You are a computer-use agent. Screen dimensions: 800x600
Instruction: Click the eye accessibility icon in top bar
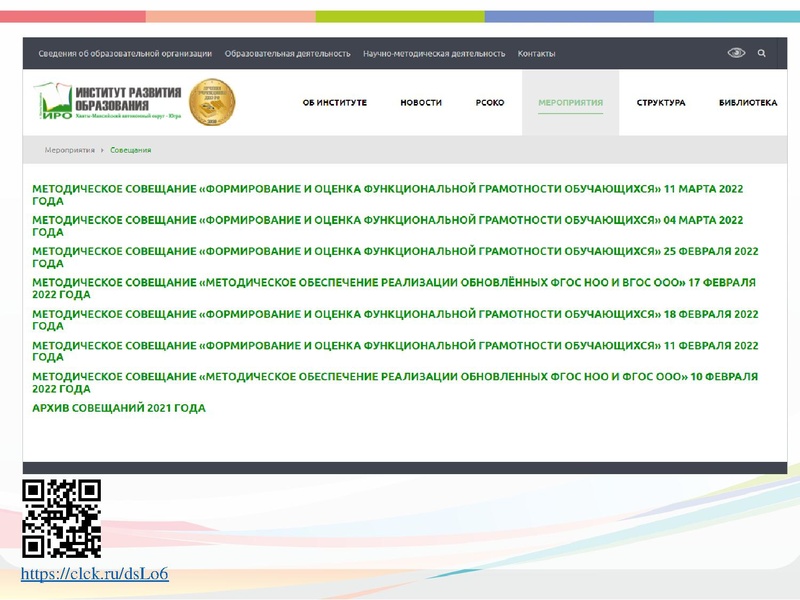pos(736,53)
